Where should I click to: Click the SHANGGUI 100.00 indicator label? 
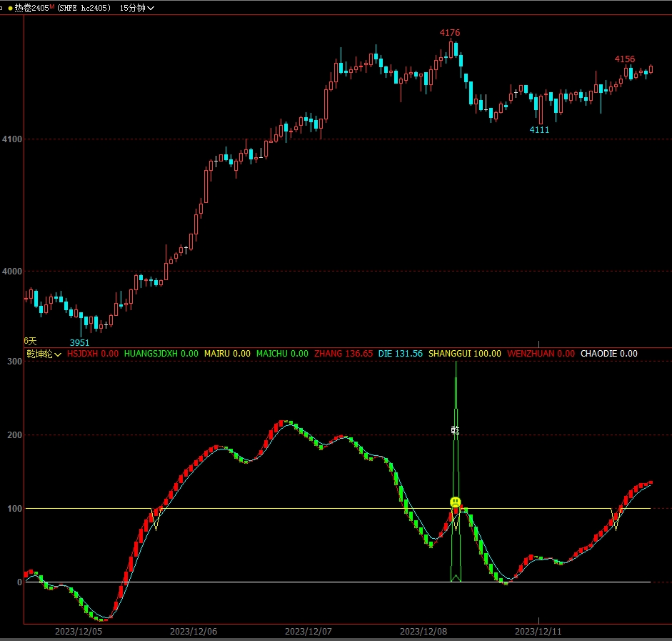coord(464,354)
